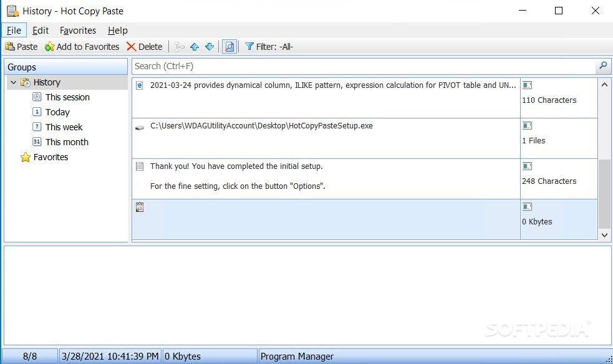Click the down arrow of the list scrollbar
The image size is (613, 364).
604,235
